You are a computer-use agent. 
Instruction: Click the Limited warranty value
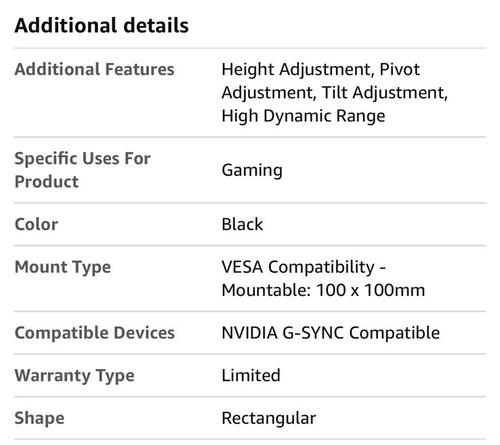click(251, 375)
